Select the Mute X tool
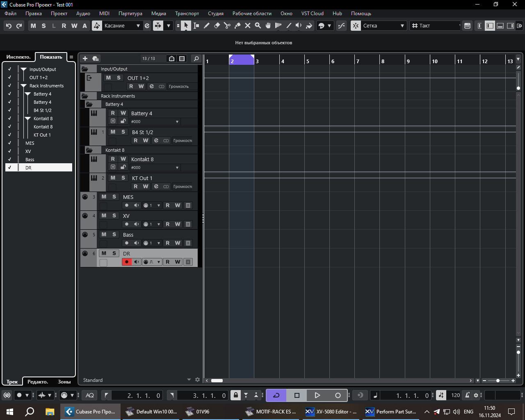This screenshot has width=525, height=420. pyautogui.click(x=247, y=26)
